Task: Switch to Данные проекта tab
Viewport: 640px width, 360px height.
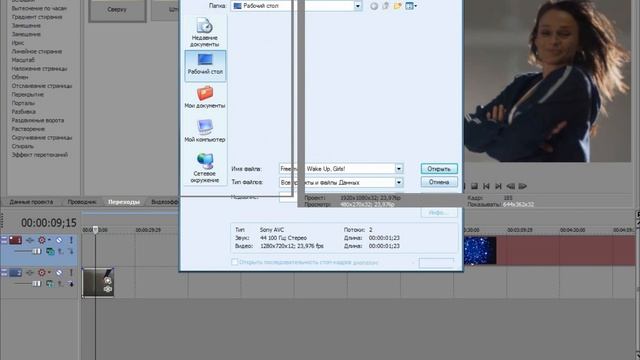Action: 31,202
